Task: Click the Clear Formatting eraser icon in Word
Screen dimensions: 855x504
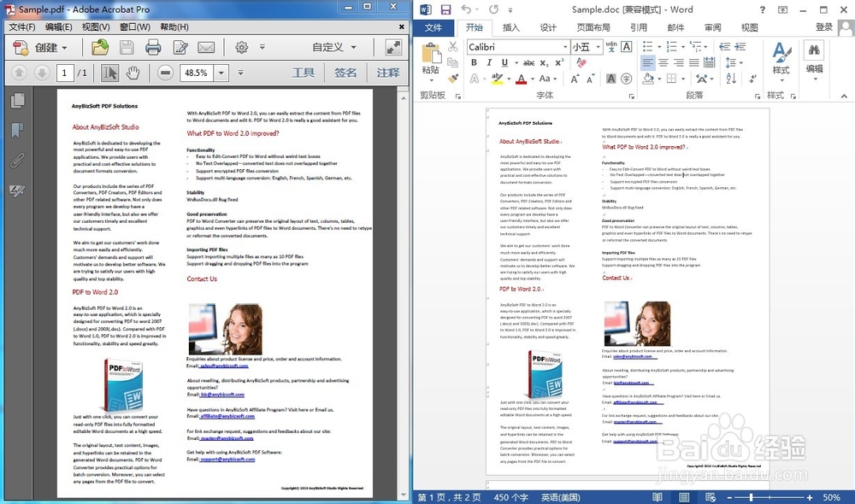Action: pyautogui.click(x=581, y=62)
